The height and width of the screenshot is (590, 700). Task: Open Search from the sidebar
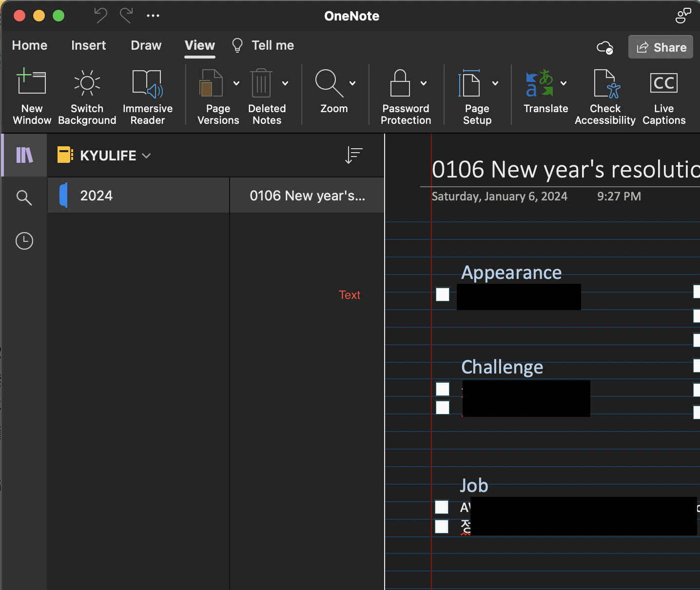(x=24, y=197)
